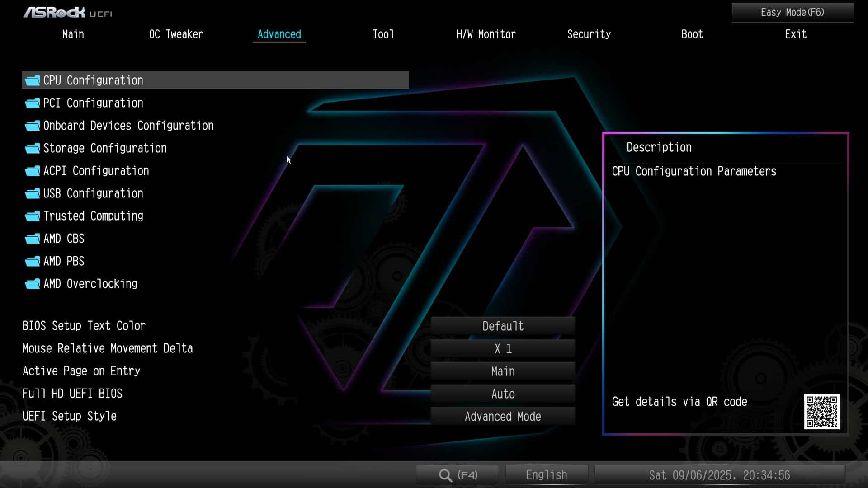Change the UEFI Setup Style Advanced Mode value
The image size is (868, 488).
click(x=503, y=417)
